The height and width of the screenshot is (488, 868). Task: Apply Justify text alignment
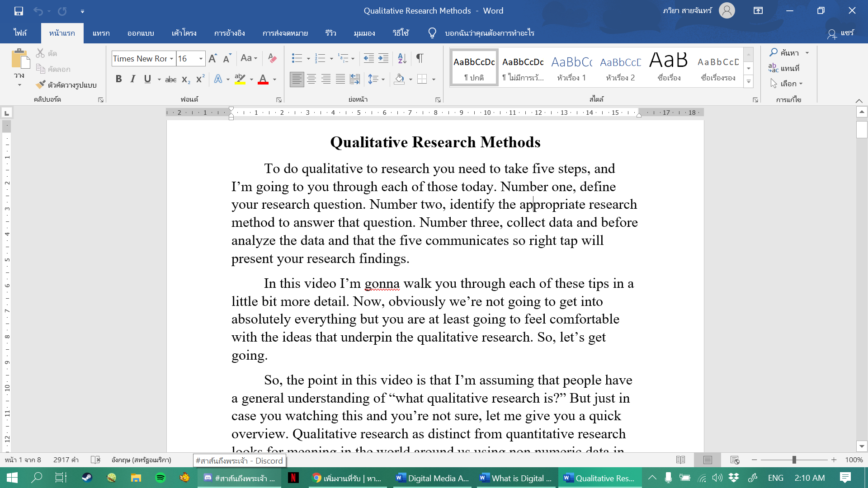coord(340,80)
